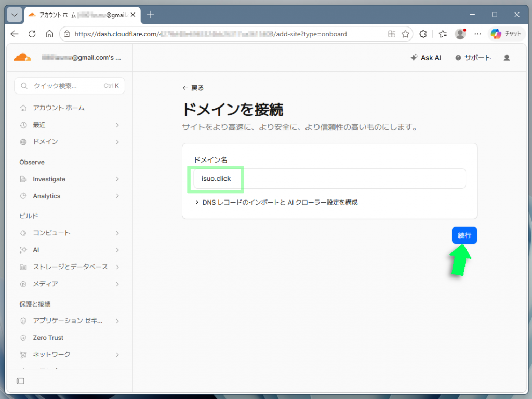
Task: Expand the ストレージとデータベース chevron
Action: 117,267
